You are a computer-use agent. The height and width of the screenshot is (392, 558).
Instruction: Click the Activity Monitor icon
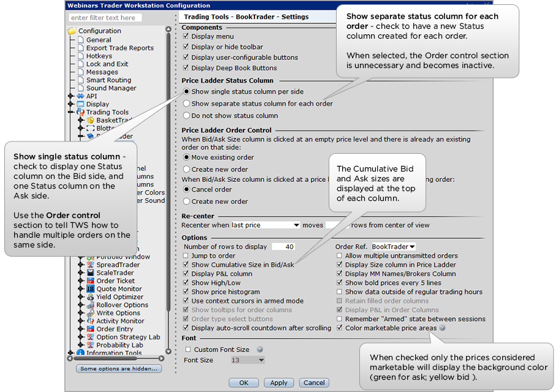[90, 321]
